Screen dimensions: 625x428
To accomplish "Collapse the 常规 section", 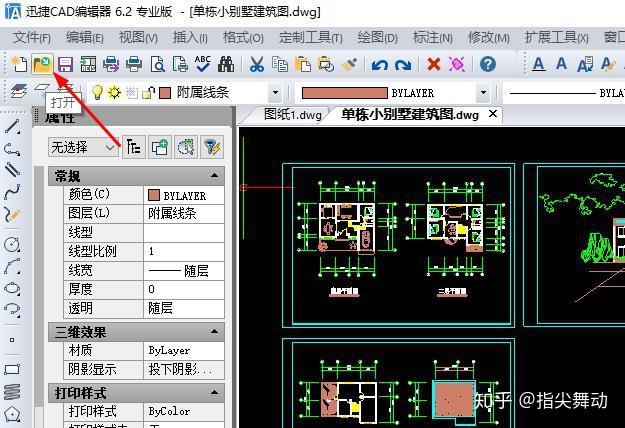I will [214, 176].
